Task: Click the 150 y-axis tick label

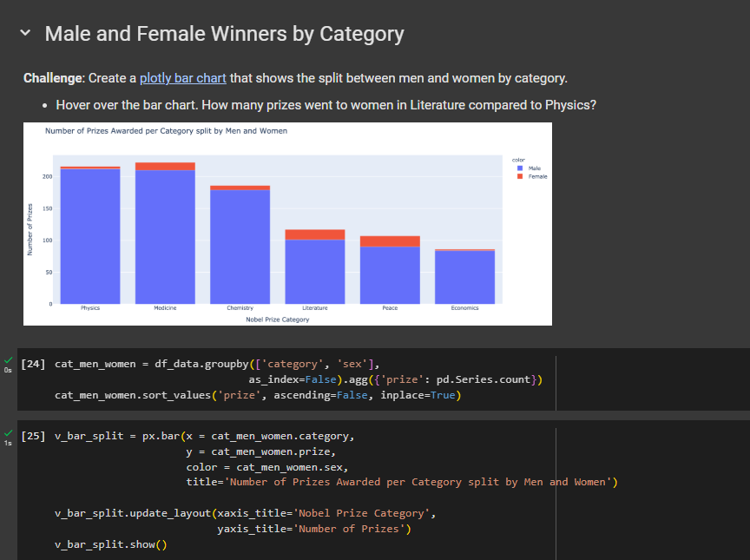Action: [x=48, y=208]
